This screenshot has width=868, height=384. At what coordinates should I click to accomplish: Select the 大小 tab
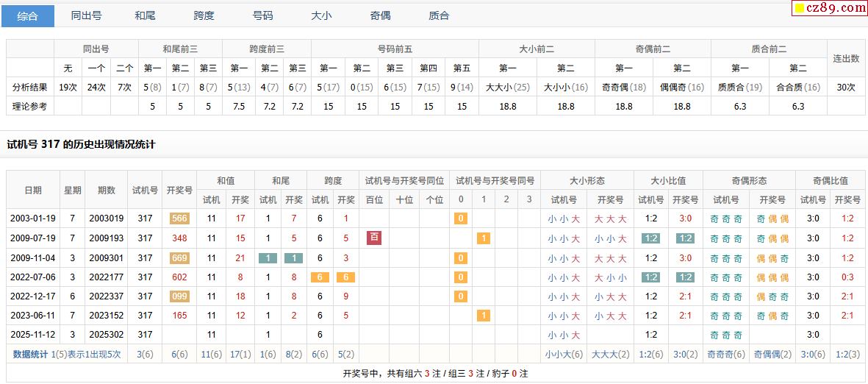point(321,15)
